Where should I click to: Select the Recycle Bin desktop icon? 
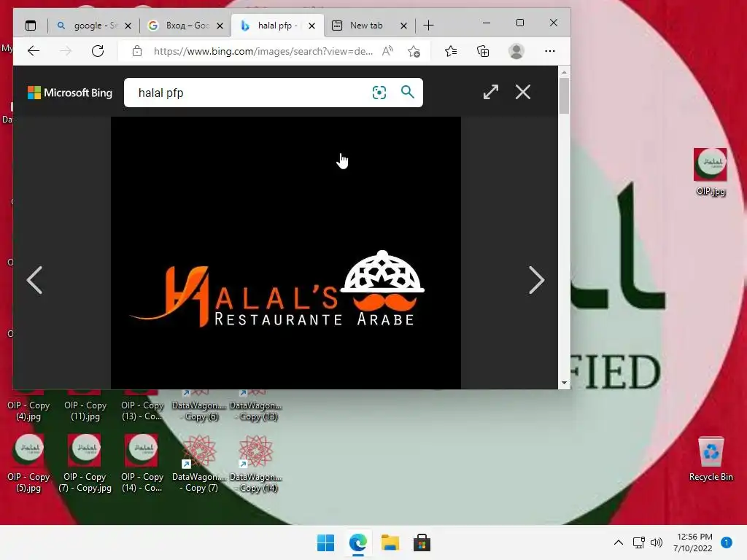[x=711, y=459]
